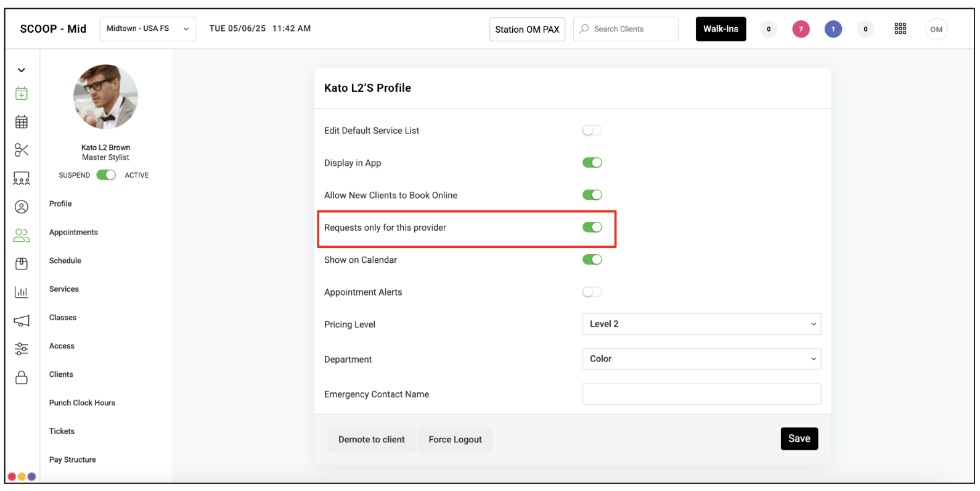Toggle Edit Default Service List switch
This screenshot has height=491, width=980.
[x=592, y=130]
